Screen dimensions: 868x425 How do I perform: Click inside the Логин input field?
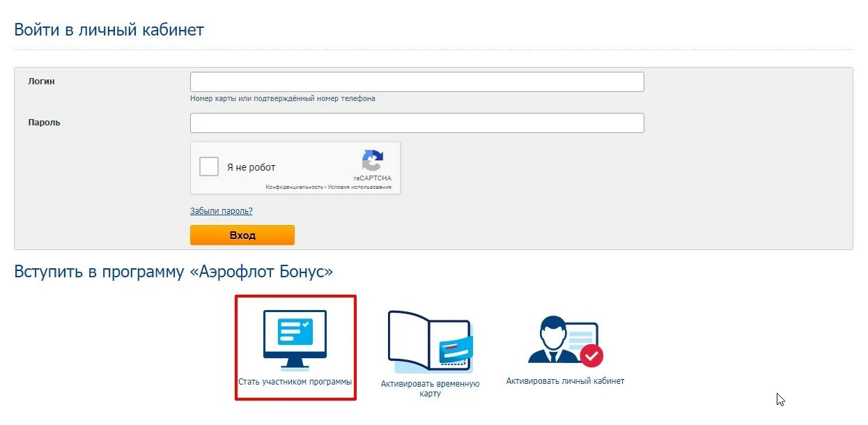coord(417,82)
